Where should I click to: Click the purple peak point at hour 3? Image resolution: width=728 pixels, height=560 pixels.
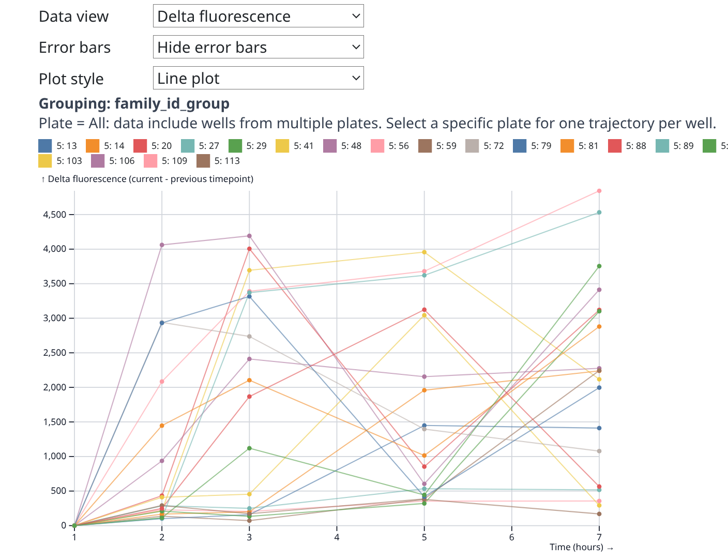[x=249, y=236]
